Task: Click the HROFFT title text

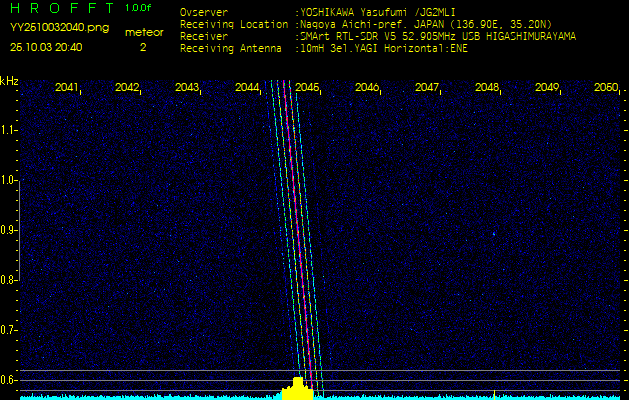Action: point(62,8)
